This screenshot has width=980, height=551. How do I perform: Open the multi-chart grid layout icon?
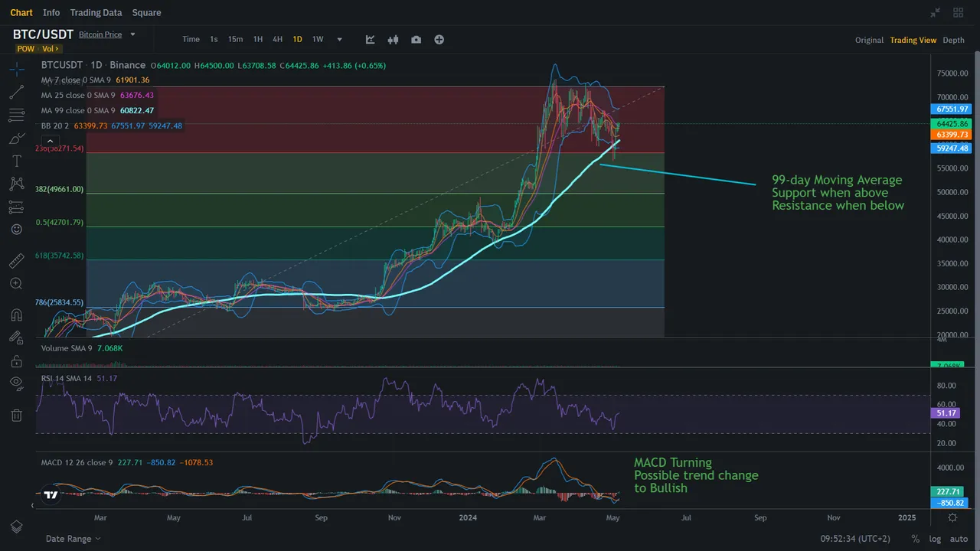tap(958, 12)
